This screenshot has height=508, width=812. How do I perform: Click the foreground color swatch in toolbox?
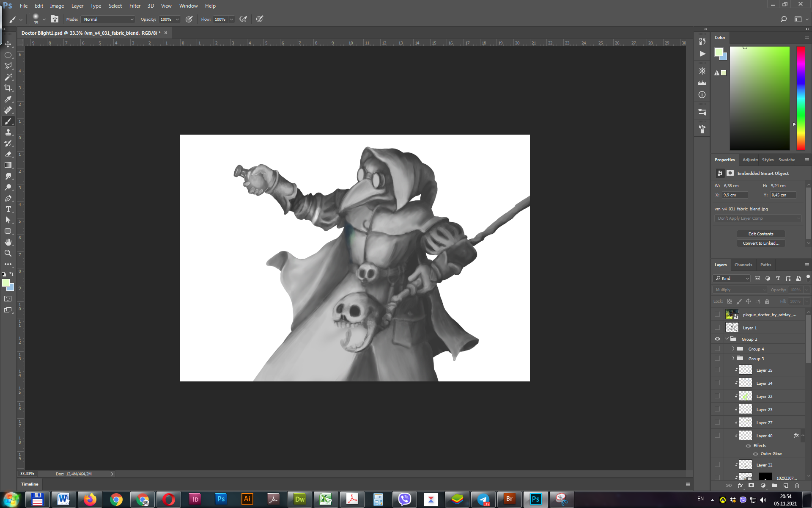[5, 282]
